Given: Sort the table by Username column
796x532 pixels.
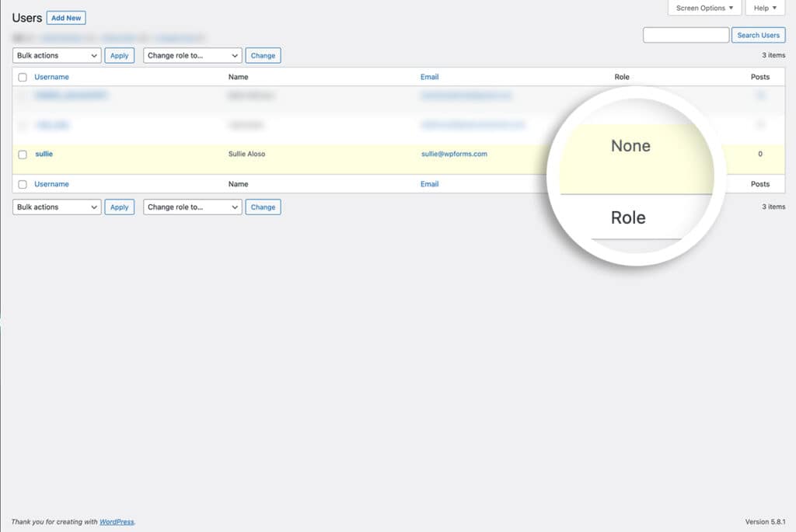Looking at the screenshot, I should point(51,77).
